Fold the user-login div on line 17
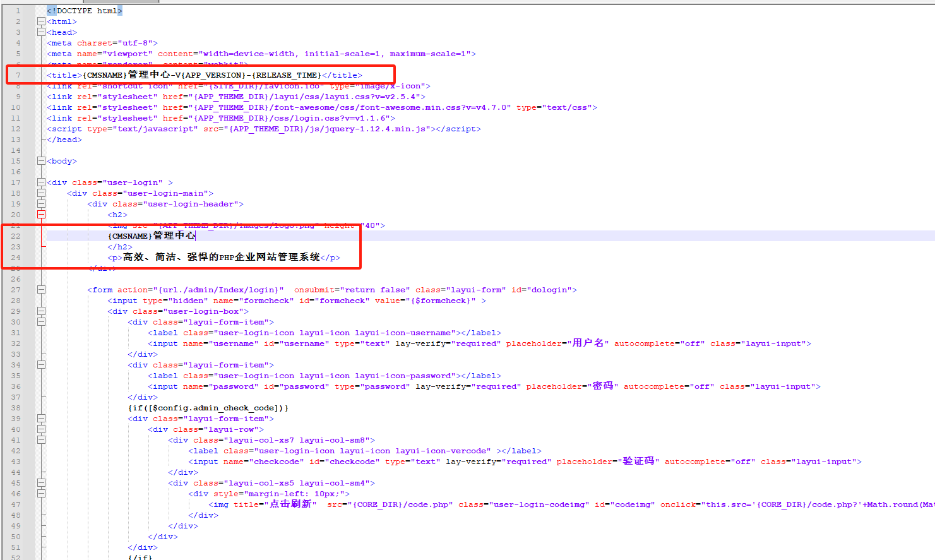 coord(41,182)
